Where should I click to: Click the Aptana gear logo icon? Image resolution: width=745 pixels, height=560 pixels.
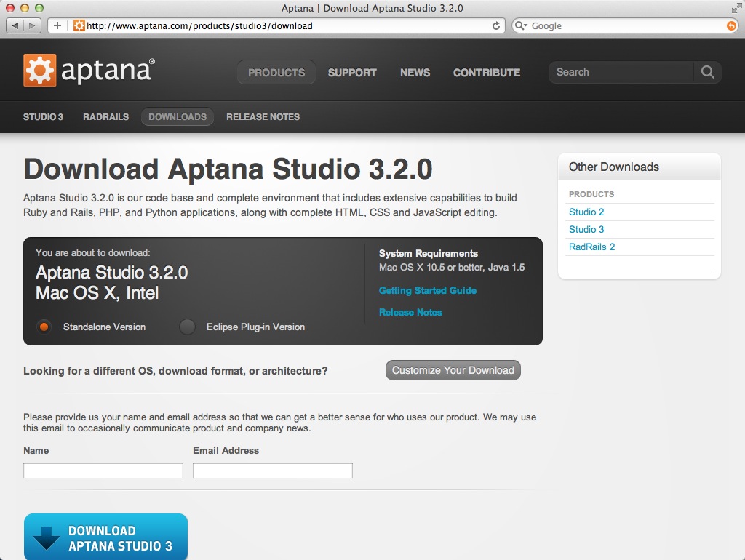[39, 71]
